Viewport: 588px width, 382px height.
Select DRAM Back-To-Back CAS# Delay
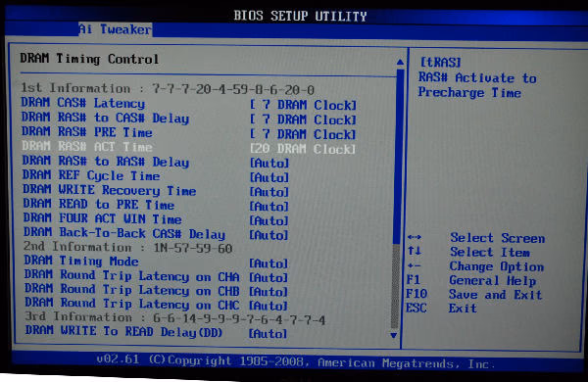[x=124, y=233]
